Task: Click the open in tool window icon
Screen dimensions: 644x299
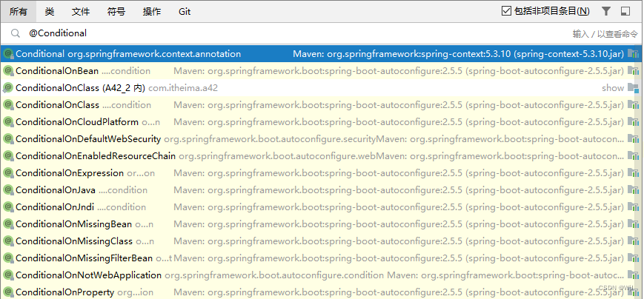Action: [625, 11]
